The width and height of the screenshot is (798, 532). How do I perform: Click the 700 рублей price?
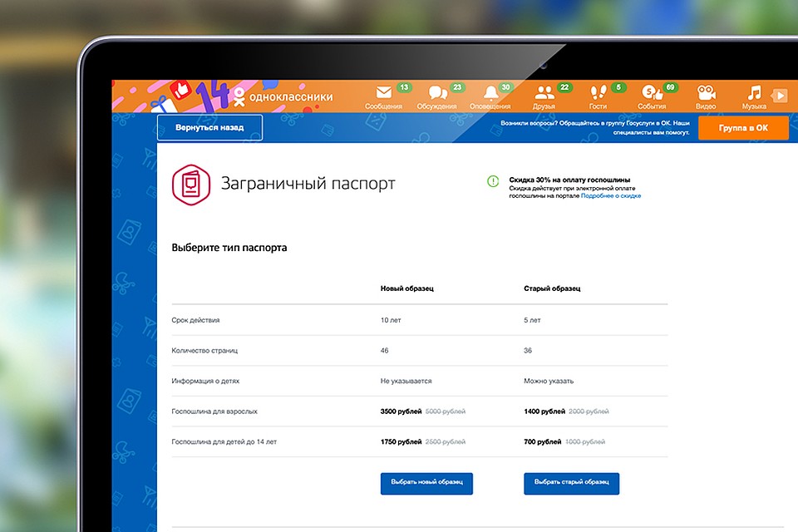(x=543, y=442)
